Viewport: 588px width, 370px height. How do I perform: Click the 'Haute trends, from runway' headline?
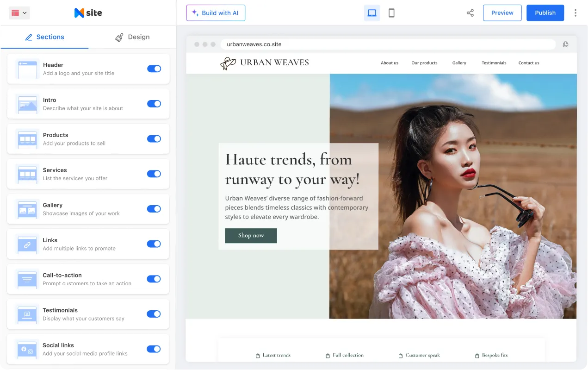(x=292, y=169)
